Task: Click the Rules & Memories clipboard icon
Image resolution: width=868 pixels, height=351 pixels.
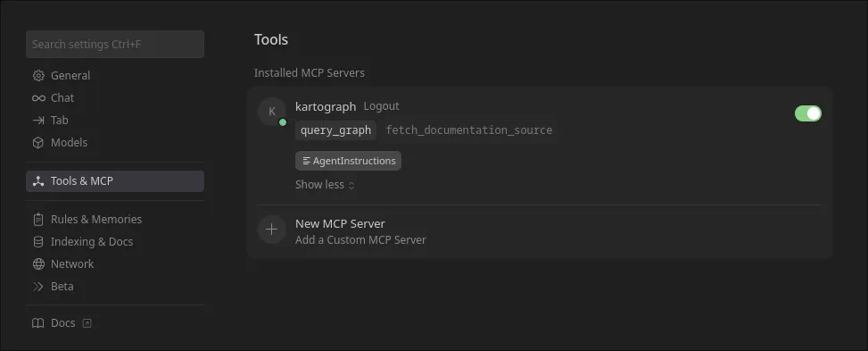Action: (38, 220)
